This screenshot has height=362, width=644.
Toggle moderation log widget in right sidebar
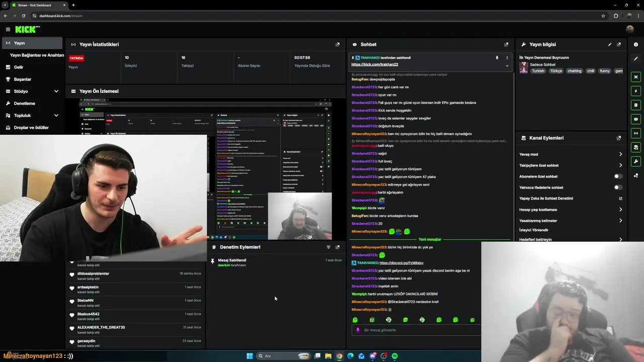[636, 105]
